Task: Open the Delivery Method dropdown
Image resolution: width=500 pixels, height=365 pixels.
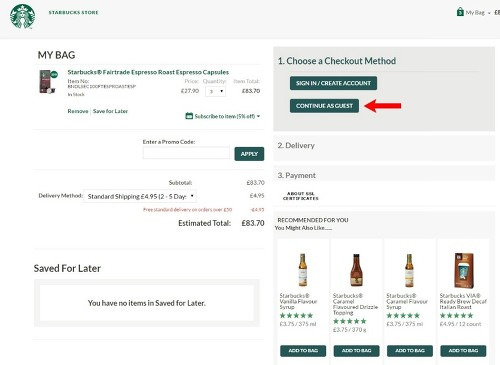Action: click(140, 196)
